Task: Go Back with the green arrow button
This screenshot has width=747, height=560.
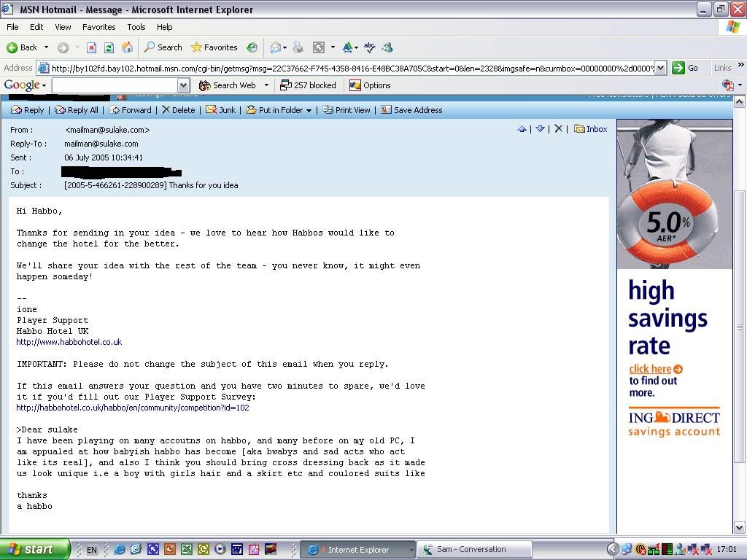Action: [21, 47]
